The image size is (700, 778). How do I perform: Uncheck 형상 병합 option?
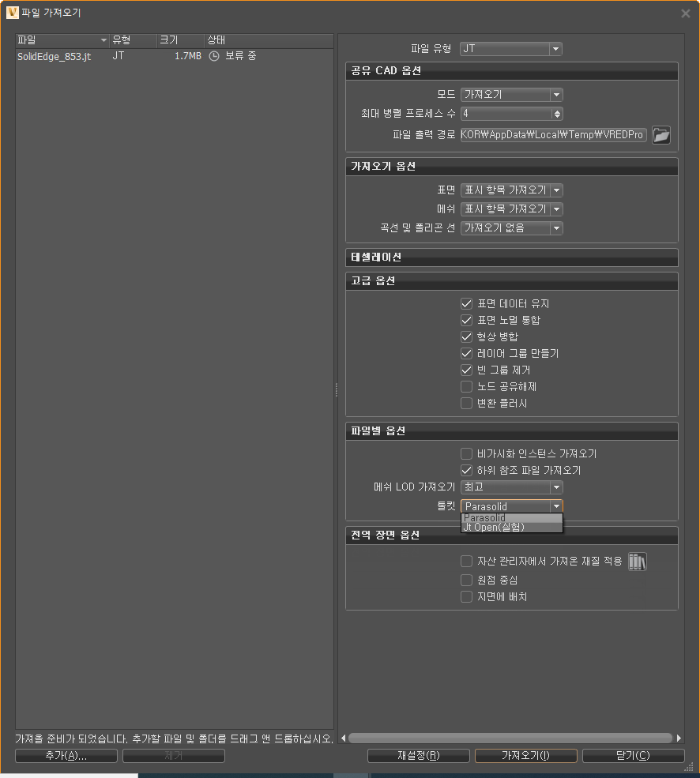(x=466, y=337)
